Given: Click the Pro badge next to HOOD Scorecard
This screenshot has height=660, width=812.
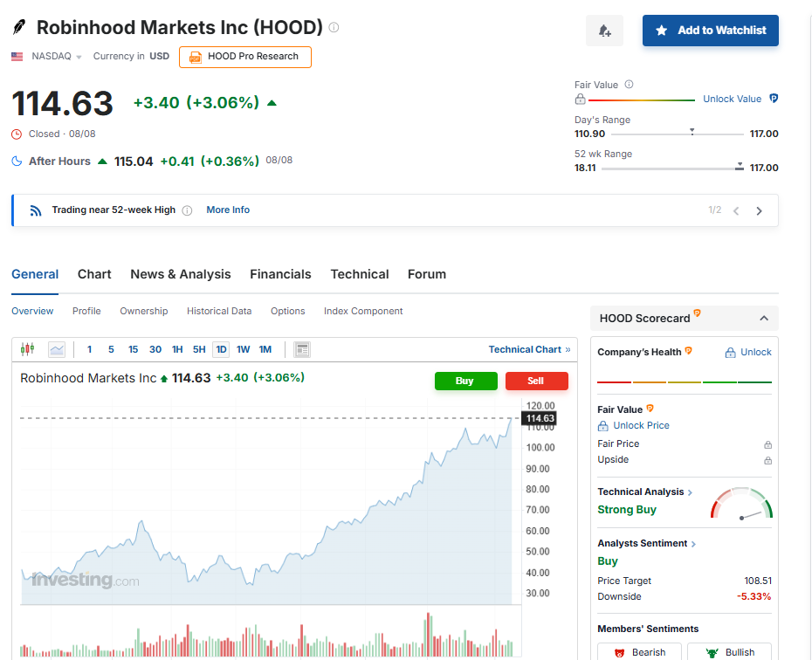Looking at the screenshot, I should pyautogui.click(x=697, y=313).
